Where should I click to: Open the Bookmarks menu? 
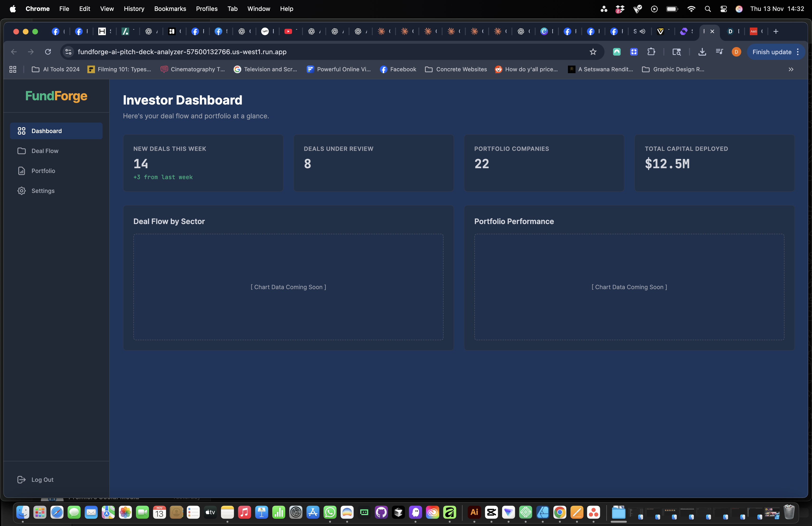coord(170,9)
